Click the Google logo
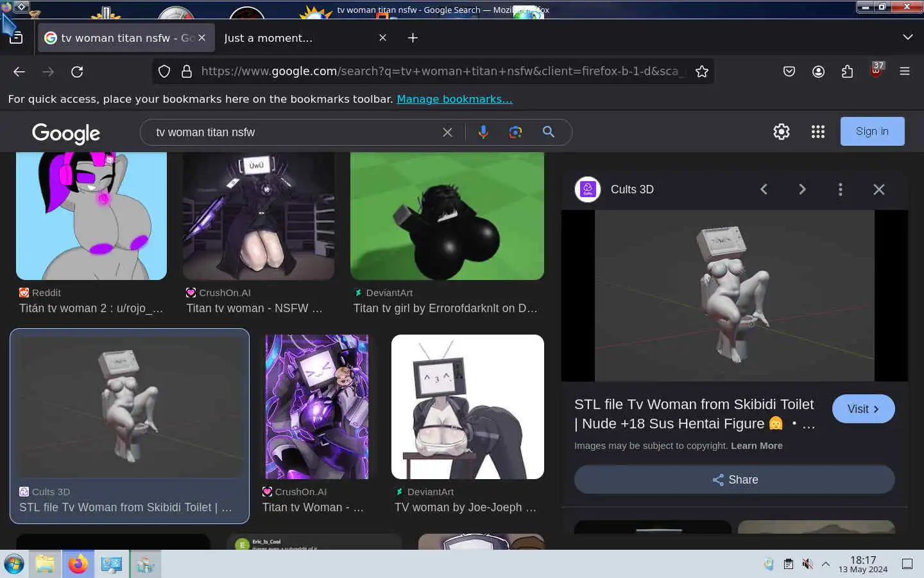The height and width of the screenshot is (578, 924). [x=66, y=133]
